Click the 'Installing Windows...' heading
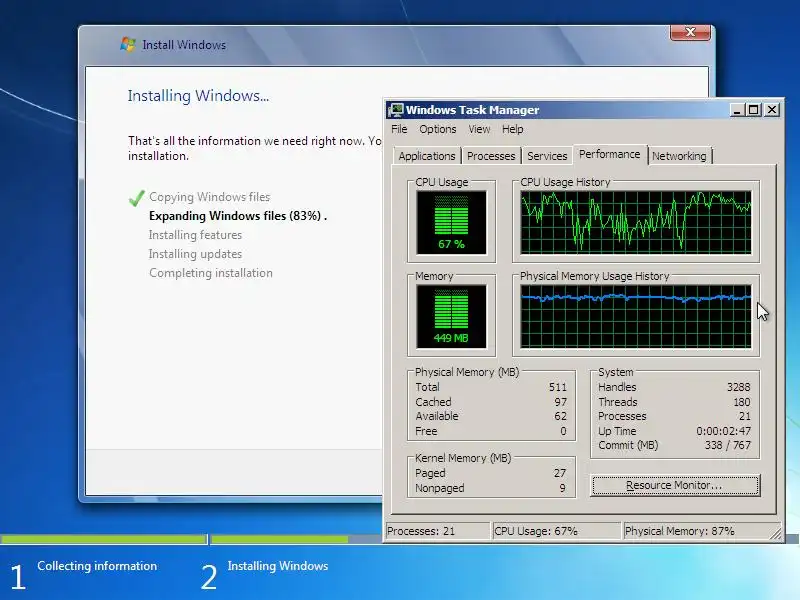Screen dimensions: 800x600 pyautogui.click(x=198, y=95)
